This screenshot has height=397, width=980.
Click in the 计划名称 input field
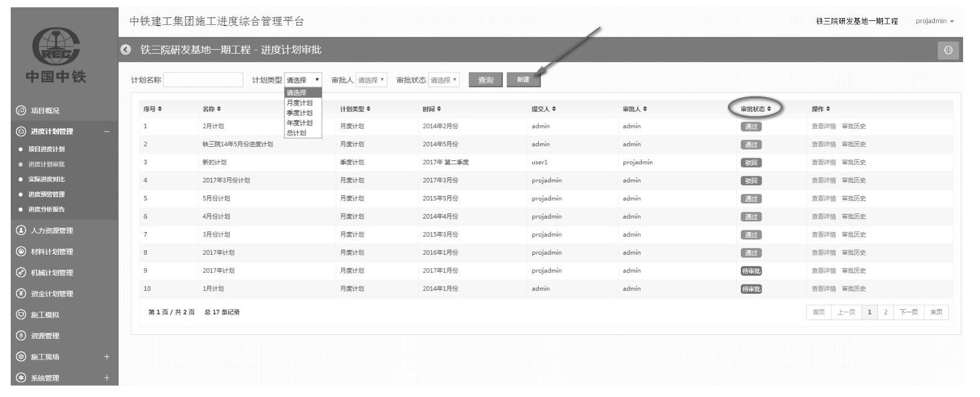click(x=203, y=80)
